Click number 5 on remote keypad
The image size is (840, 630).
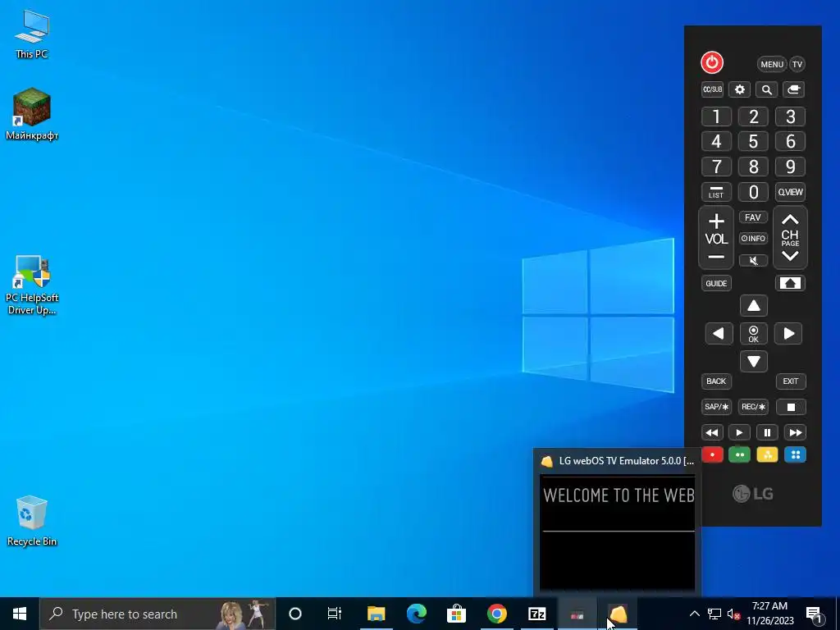[x=753, y=141]
